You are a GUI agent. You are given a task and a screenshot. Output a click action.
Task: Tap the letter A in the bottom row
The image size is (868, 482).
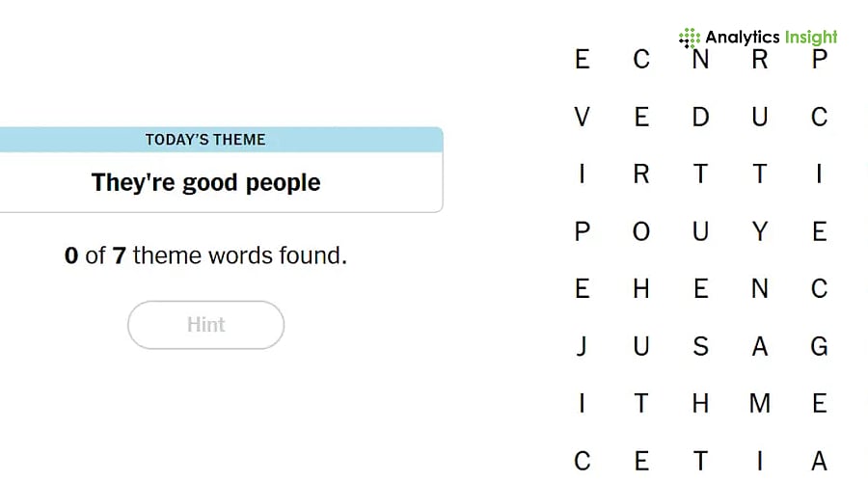point(820,461)
